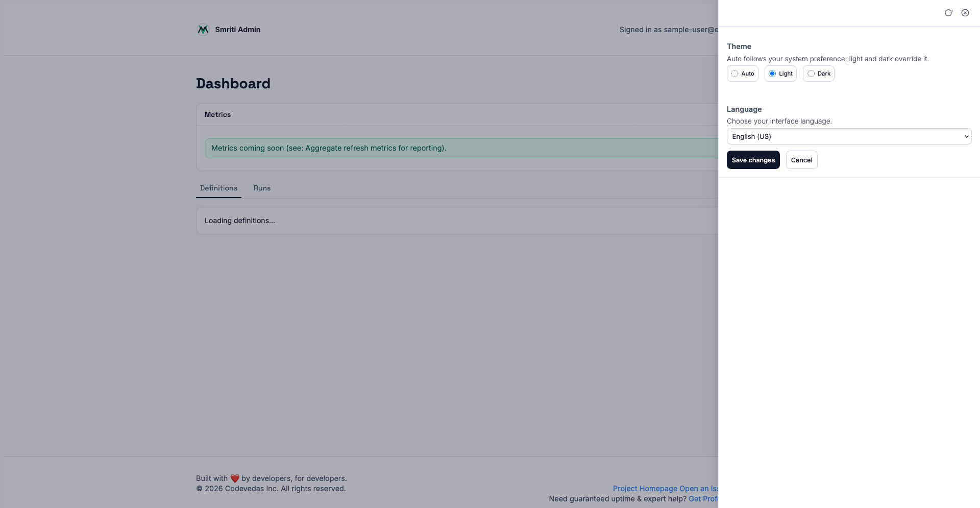Switch to the Runs tab

(262, 188)
